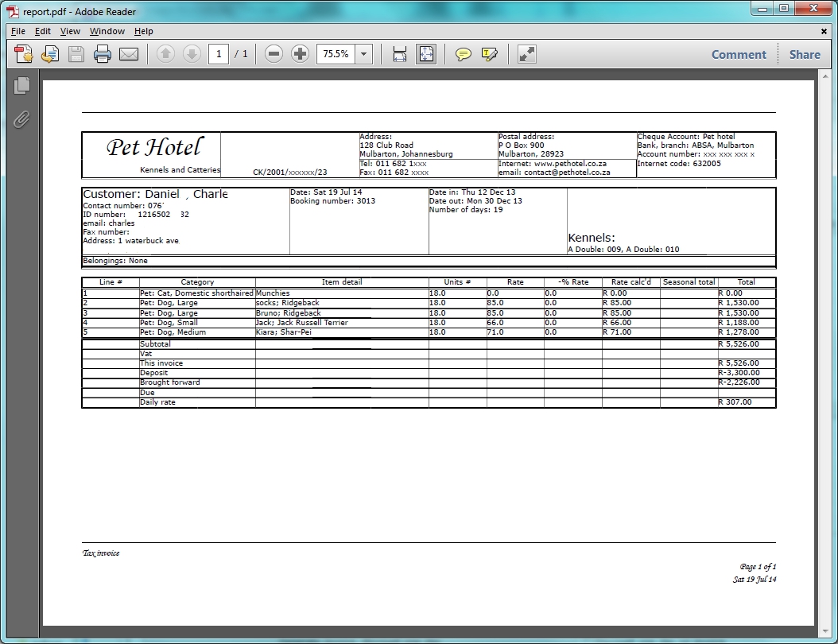Open the Help menu

tap(143, 31)
